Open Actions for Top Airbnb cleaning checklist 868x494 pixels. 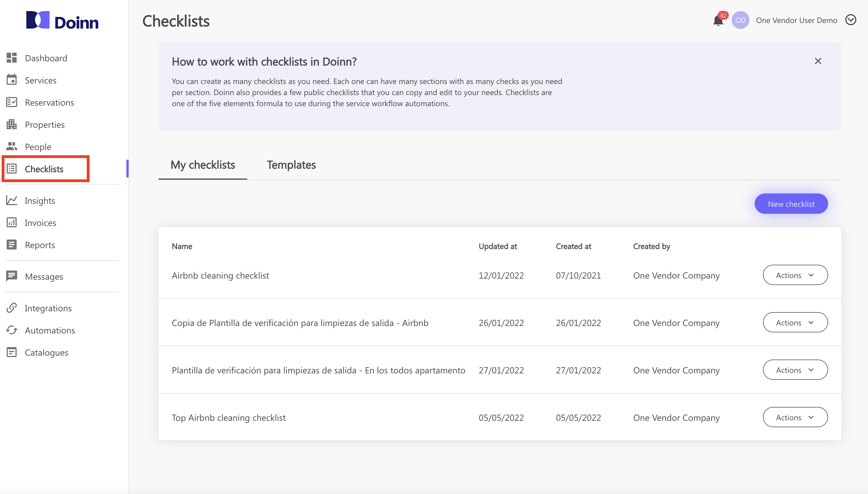[795, 417]
